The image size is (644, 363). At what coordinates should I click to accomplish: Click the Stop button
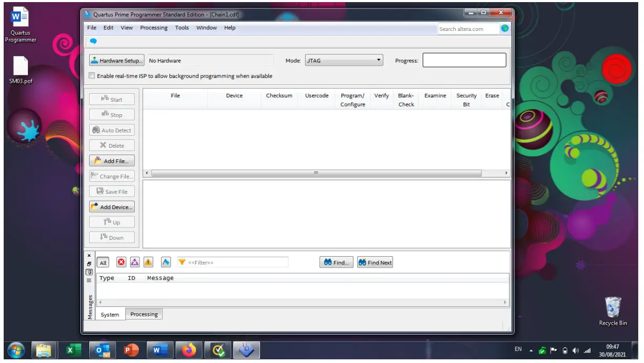pyautogui.click(x=112, y=115)
